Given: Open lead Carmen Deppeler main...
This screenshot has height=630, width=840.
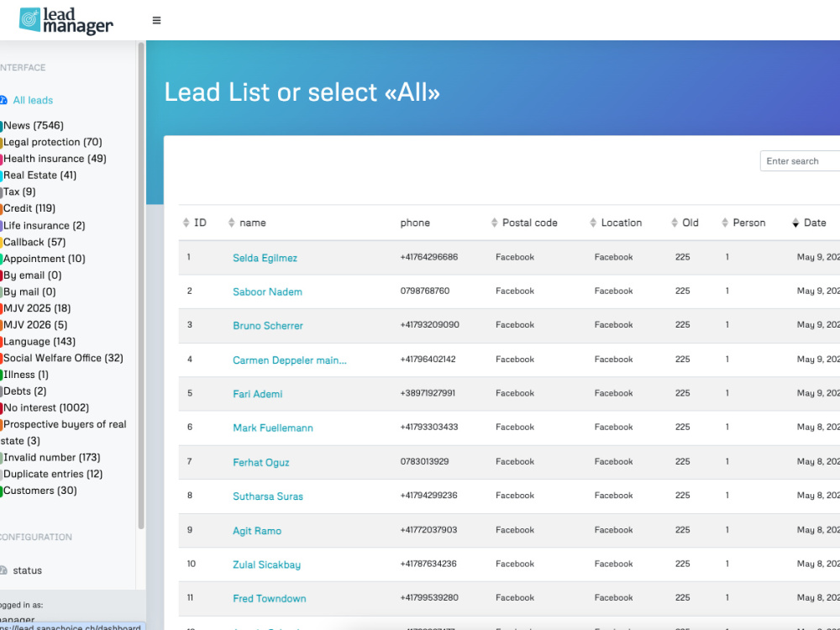Looking at the screenshot, I should coord(289,360).
